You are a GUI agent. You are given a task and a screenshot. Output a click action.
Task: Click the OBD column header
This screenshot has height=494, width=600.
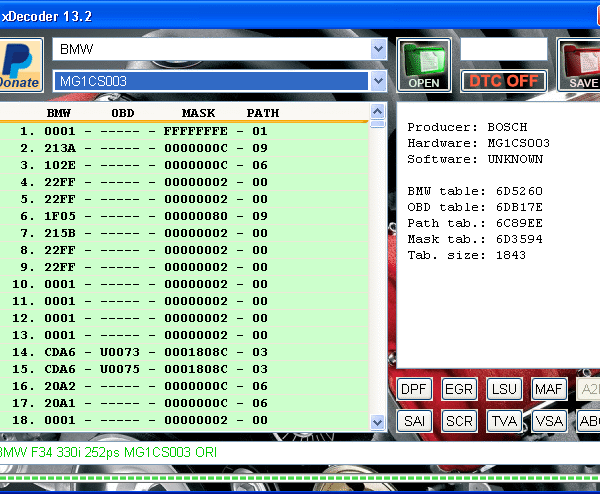[122, 113]
